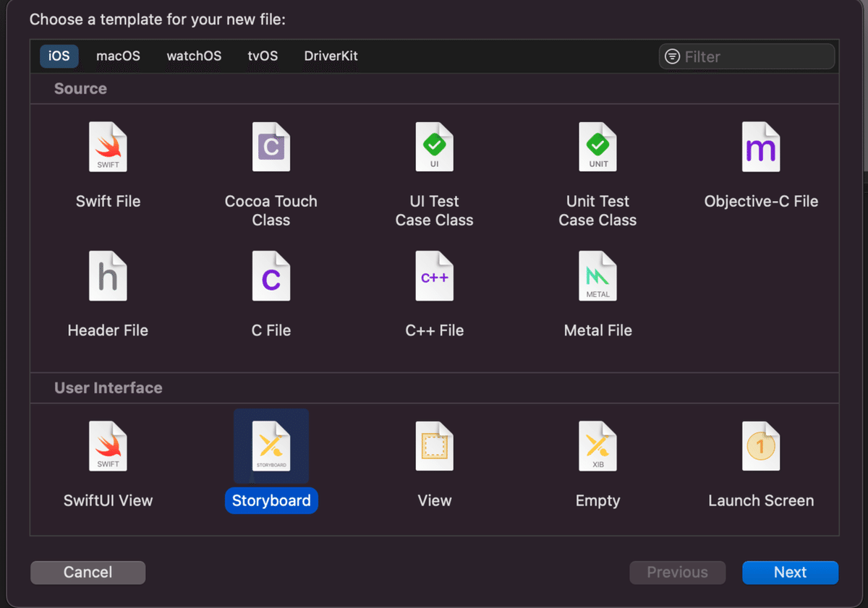Select the Header File template icon

pos(108,276)
